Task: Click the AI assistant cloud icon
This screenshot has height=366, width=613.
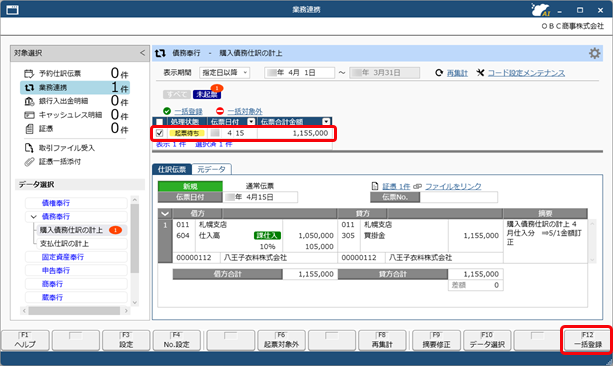Action: tap(541, 10)
